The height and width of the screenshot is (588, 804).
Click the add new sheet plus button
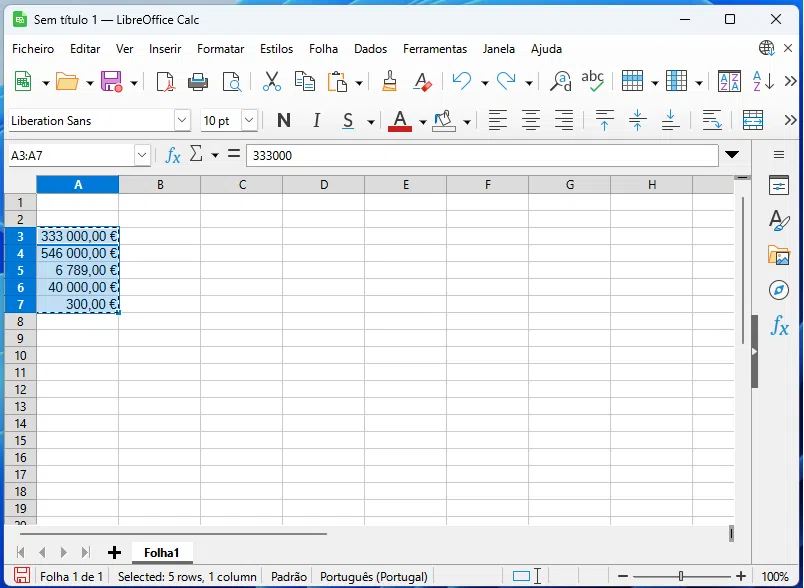114,552
